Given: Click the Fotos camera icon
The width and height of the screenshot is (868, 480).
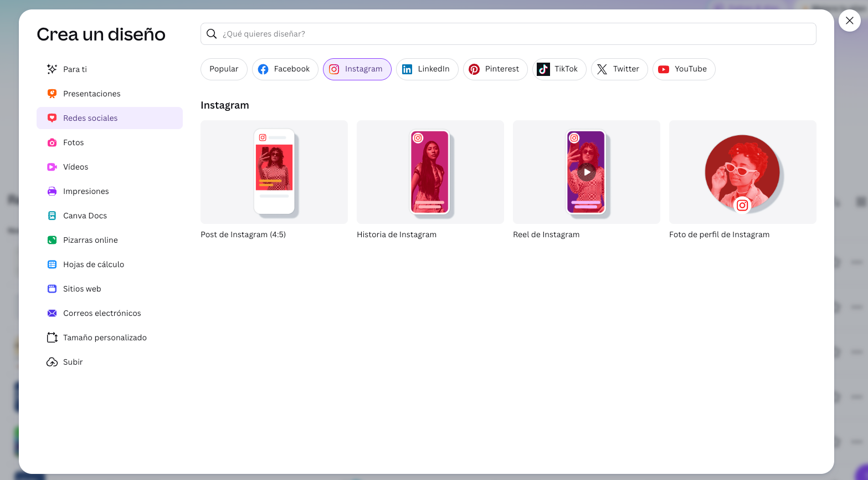Looking at the screenshot, I should pos(52,142).
